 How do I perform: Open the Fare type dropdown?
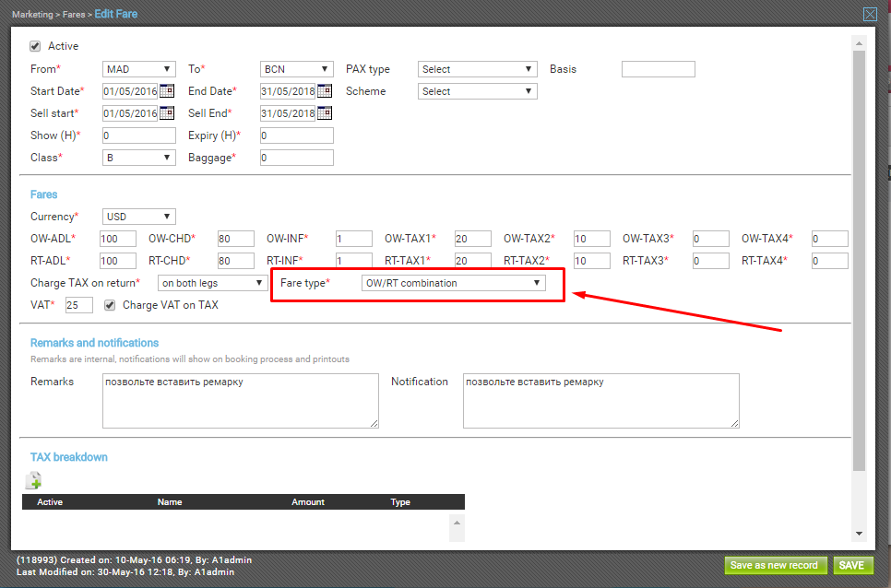(454, 283)
